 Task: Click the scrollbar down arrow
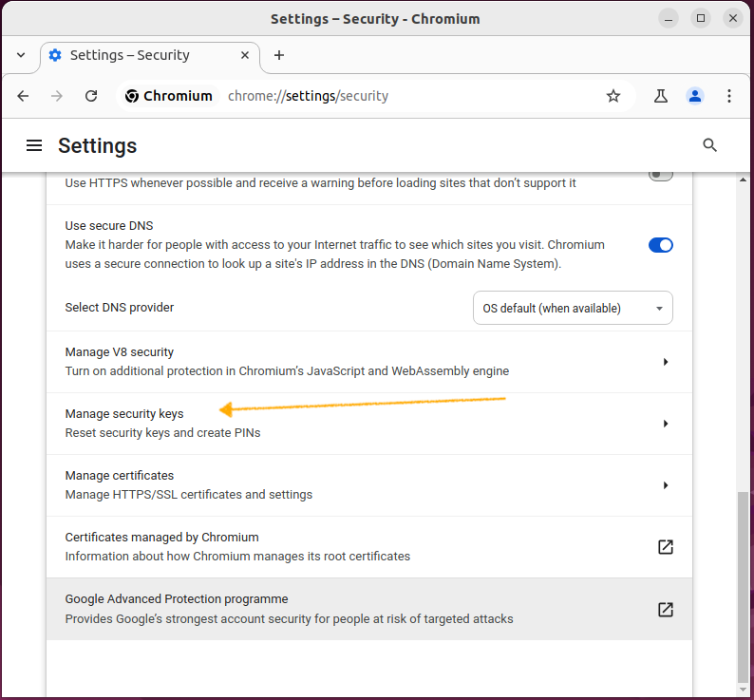tap(743, 691)
